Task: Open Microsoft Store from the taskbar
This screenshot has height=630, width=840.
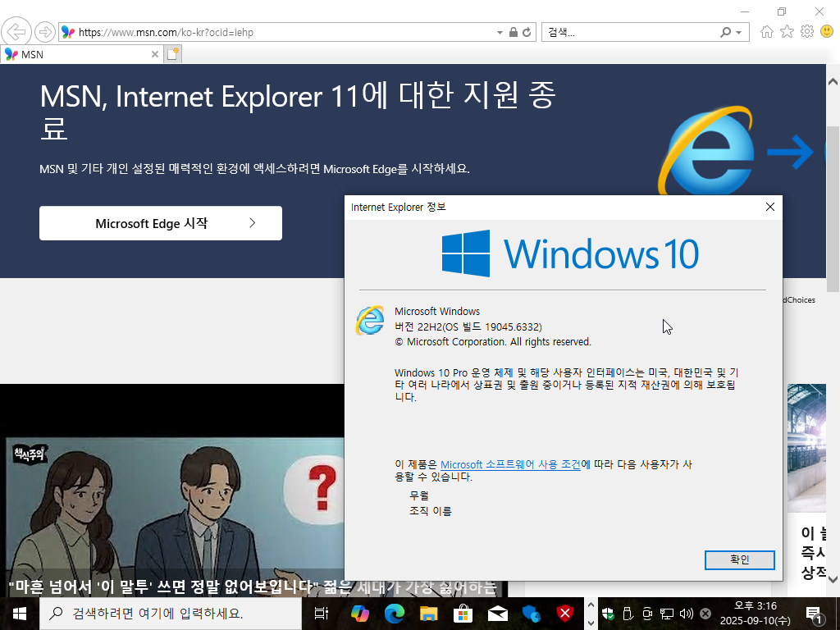Action: pos(463,614)
